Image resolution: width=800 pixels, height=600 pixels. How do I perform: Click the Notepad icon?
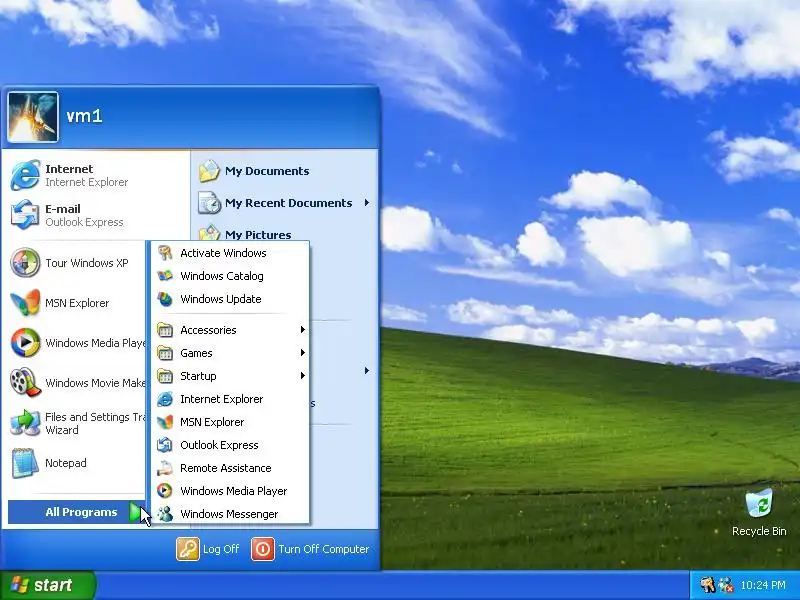(x=25, y=463)
